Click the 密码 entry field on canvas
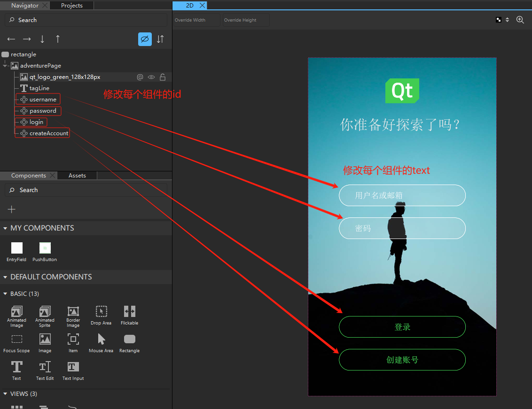The height and width of the screenshot is (409, 532). click(x=402, y=228)
